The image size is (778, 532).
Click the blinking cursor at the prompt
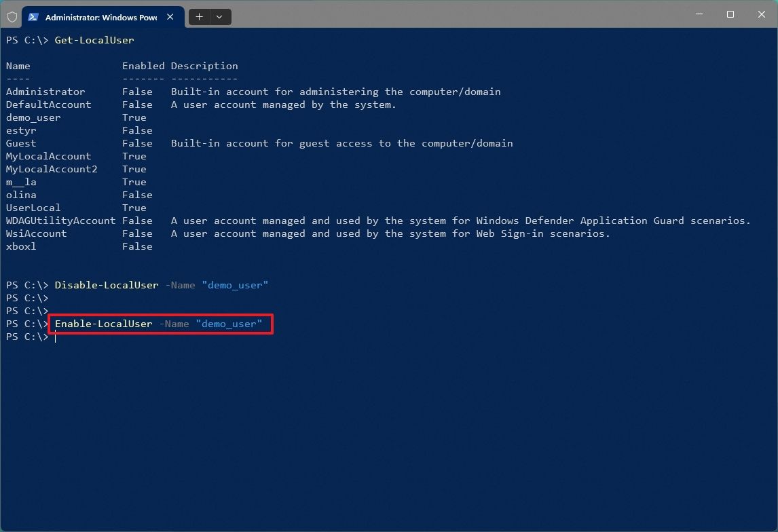pos(56,337)
